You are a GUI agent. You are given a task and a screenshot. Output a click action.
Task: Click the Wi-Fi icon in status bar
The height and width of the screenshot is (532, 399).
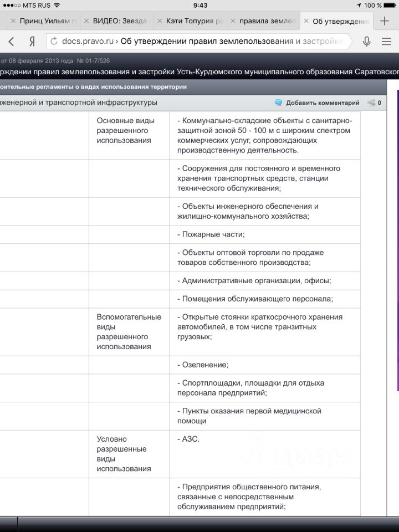[x=57, y=5]
